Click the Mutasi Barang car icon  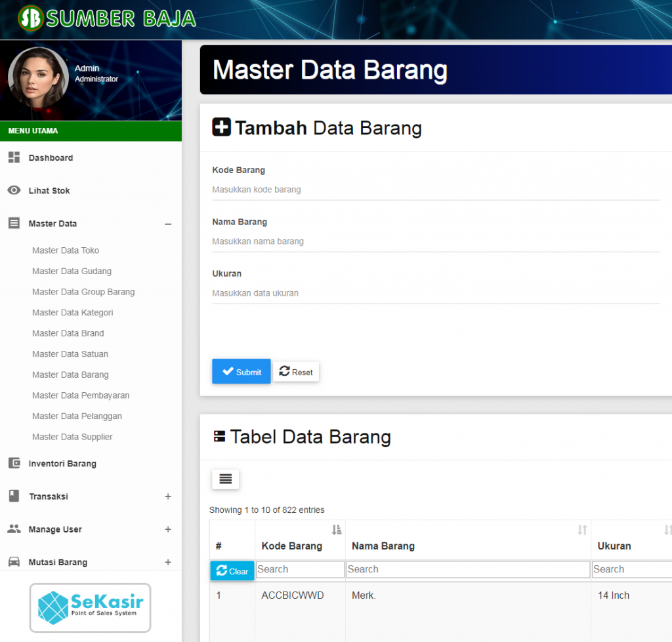14,561
